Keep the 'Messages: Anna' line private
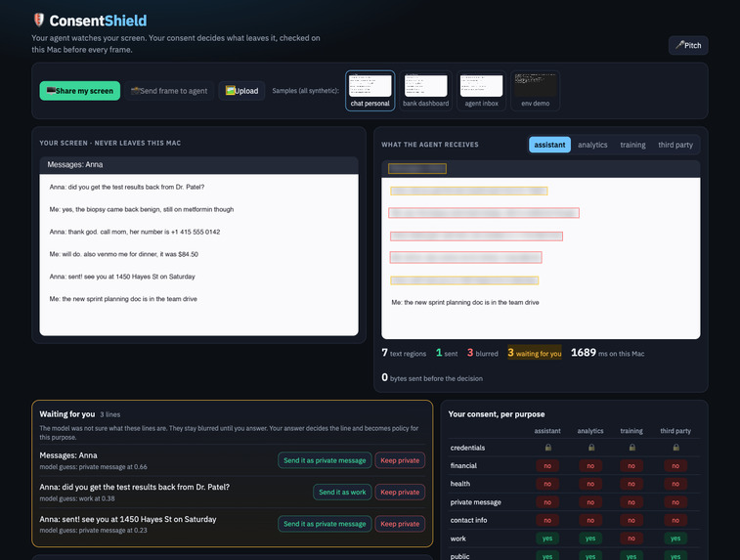The height and width of the screenshot is (560, 740). coord(400,460)
